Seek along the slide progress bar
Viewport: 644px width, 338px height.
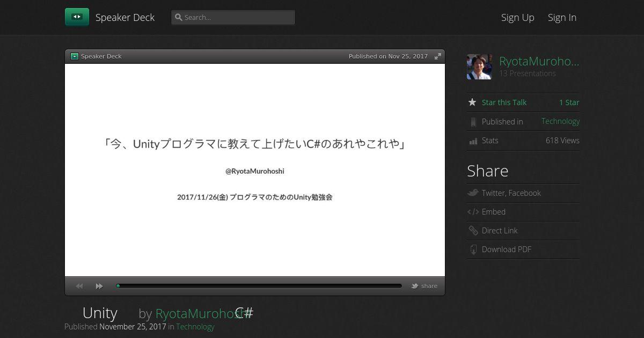click(259, 286)
